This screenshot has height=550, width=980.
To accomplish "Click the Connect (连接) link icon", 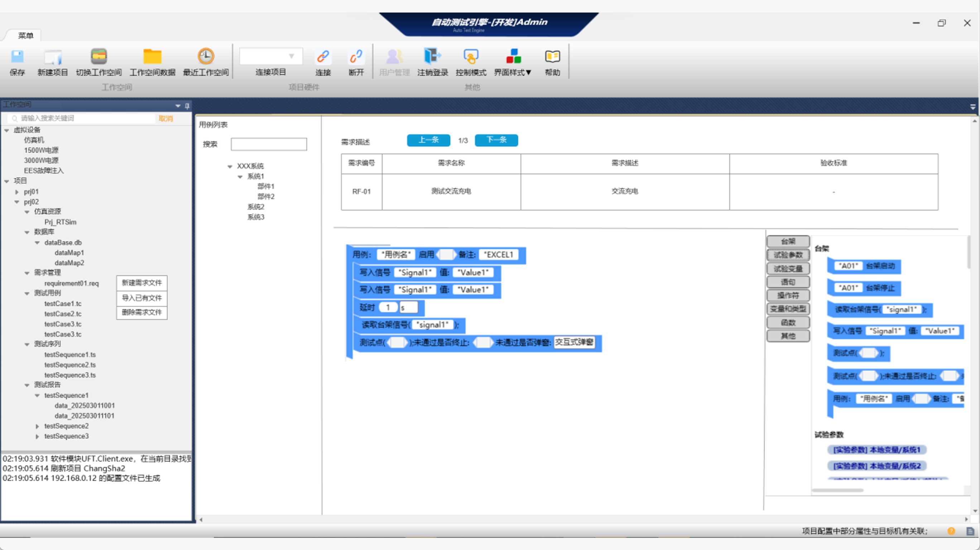I will pyautogui.click(x=323, y=57).
